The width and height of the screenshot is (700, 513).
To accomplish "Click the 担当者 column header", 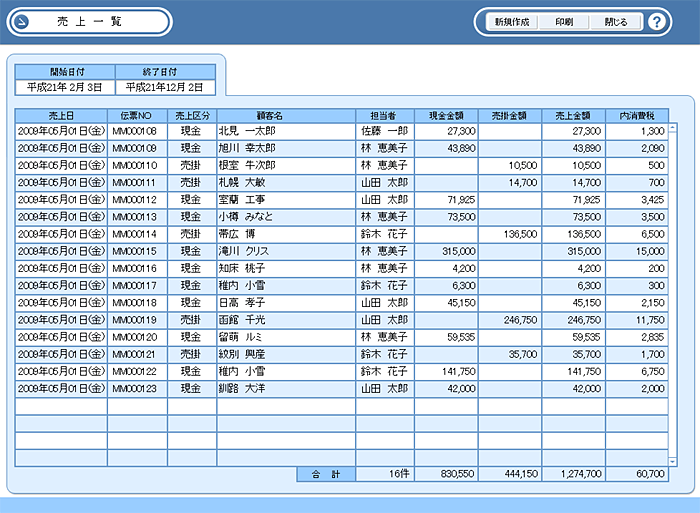I will [x=384, y=115].
